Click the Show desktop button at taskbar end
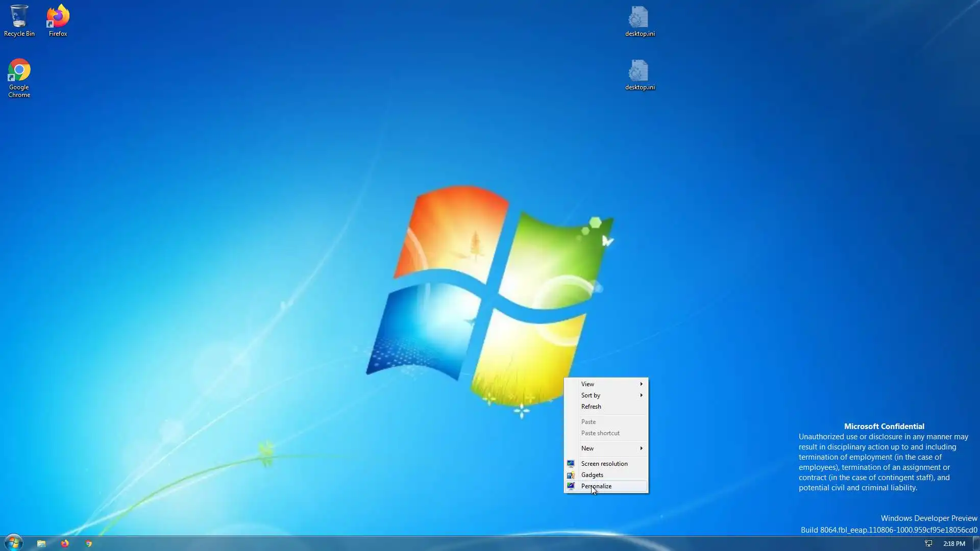980x551 pixels. [x=976, y=543]
